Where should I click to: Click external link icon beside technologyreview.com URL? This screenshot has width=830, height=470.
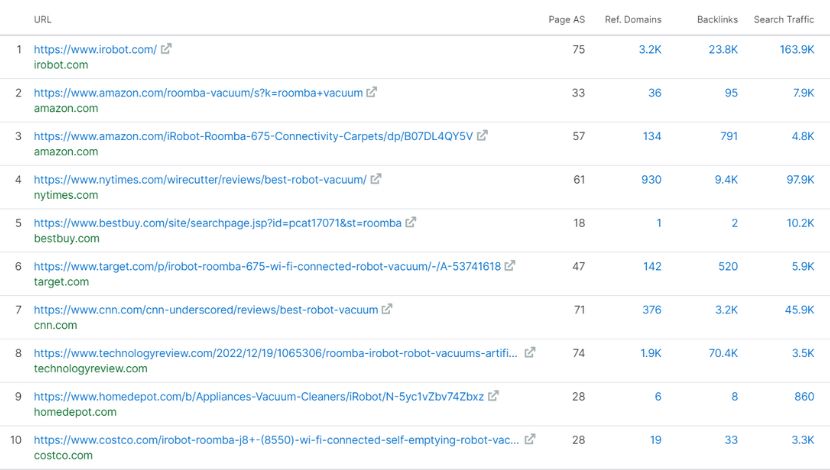coord(530,353)
